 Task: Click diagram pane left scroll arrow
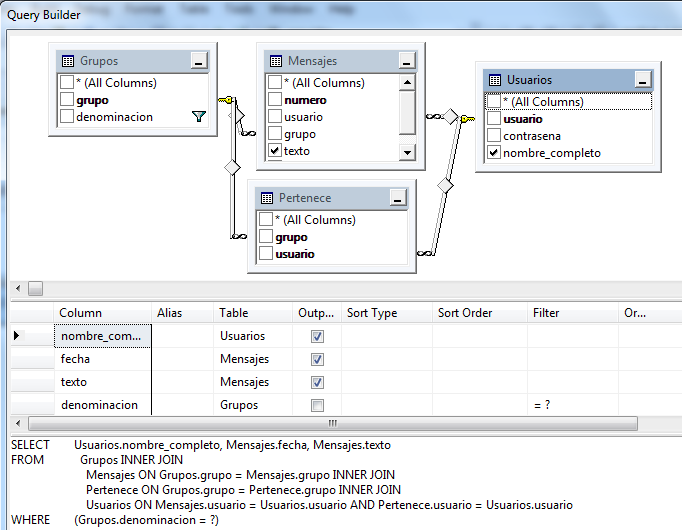pos(18,288)
